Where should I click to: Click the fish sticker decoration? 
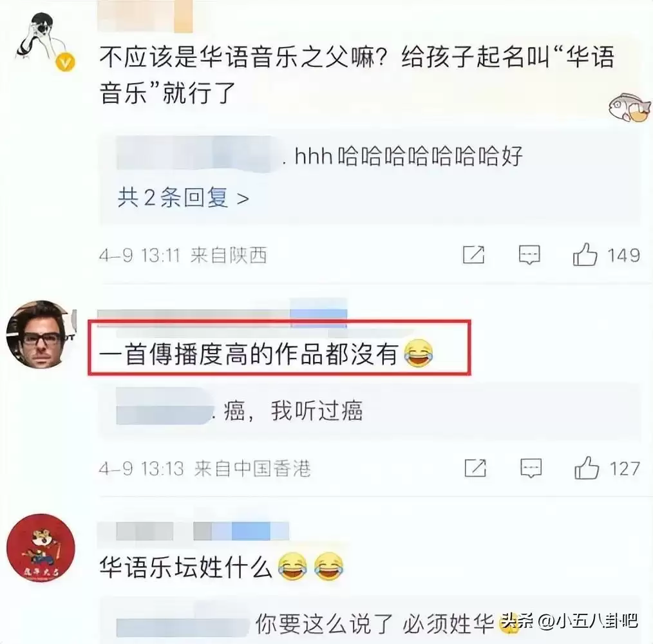628,108
